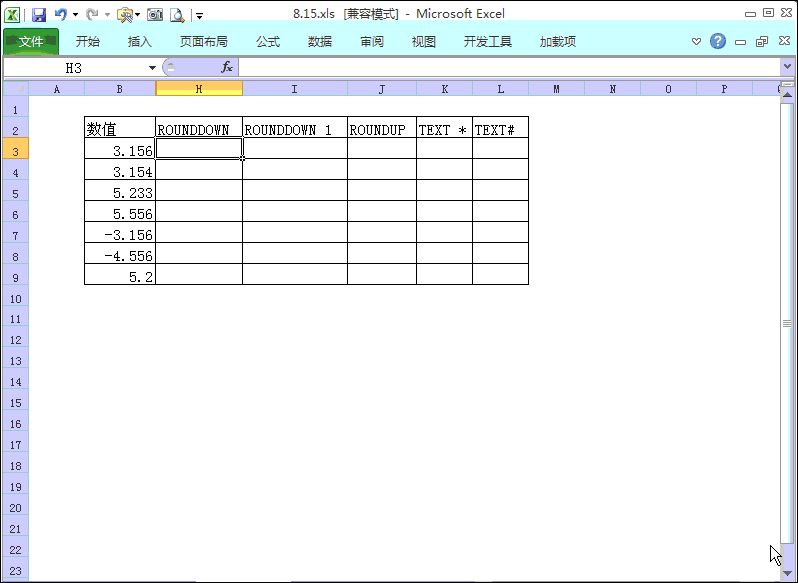This screenshot has height=583, width=798.
Task: Click the vertical scrollbar thumb
Action: (787, 324)
